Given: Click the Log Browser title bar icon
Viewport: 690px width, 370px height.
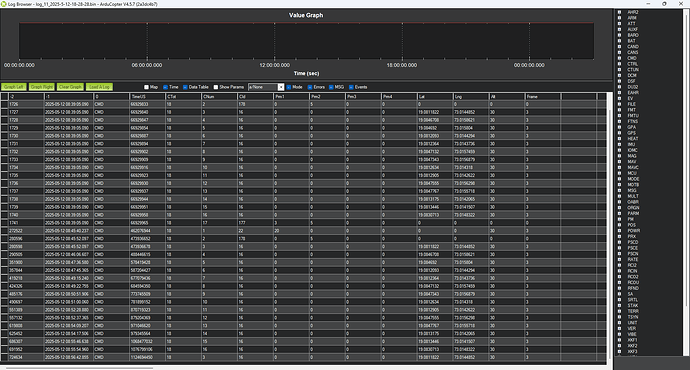Looking at the screenshot, I should click(4, 4).
